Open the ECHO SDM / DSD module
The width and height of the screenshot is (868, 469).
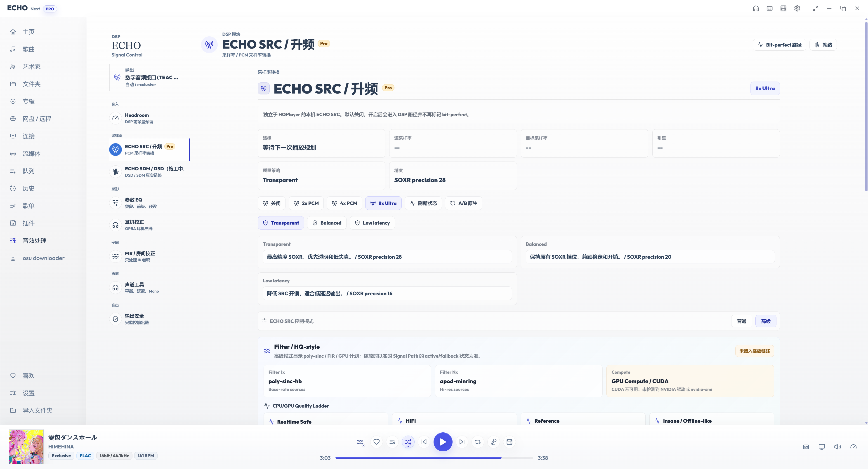149,172
